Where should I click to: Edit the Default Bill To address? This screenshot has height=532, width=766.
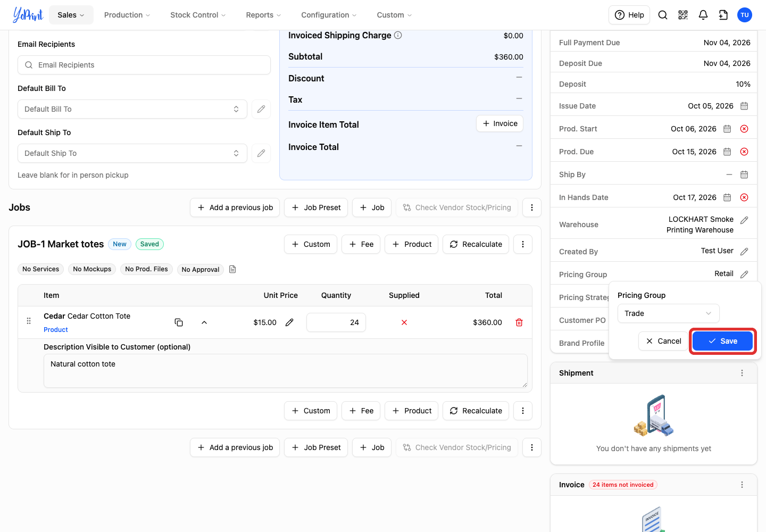261,109
